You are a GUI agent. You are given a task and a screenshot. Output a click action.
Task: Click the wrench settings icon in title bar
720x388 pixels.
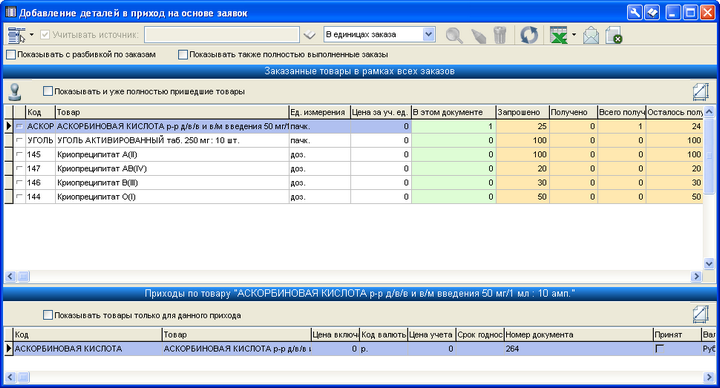[635, 12]
